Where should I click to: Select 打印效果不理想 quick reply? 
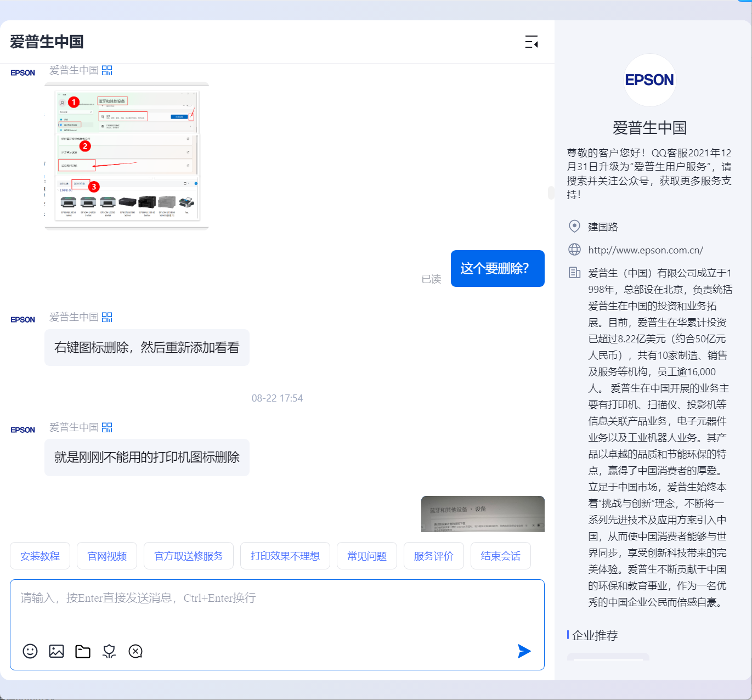pyautogui.click(x=285, y=556)
